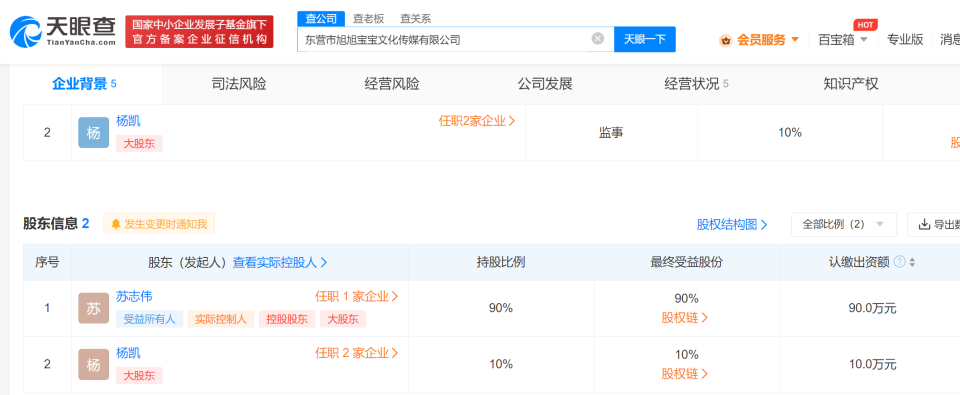This screenshot has width=960, height=395.
Task: Sort by 认缴出资额 arrows
Action: (x=912, y=262)
